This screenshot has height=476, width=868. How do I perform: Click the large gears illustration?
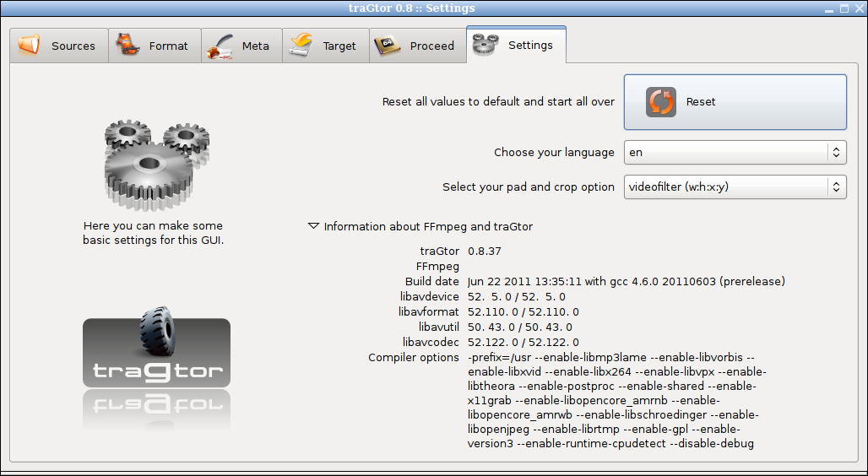click(157, 165)
